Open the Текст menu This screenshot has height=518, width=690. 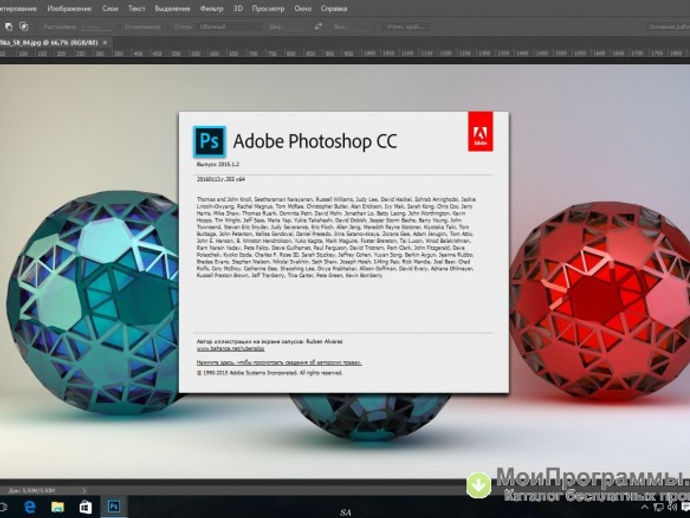pos(136,8)
